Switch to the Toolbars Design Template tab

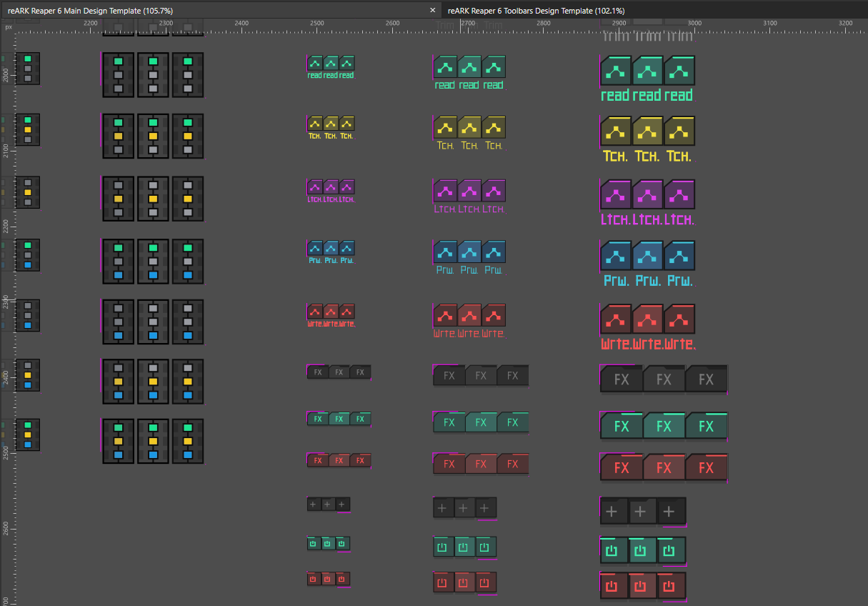pyautogui.click(x=536, y=11)
